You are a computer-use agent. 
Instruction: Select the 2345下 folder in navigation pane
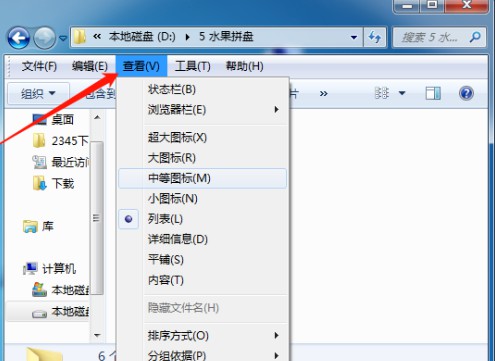click(61, 141)
